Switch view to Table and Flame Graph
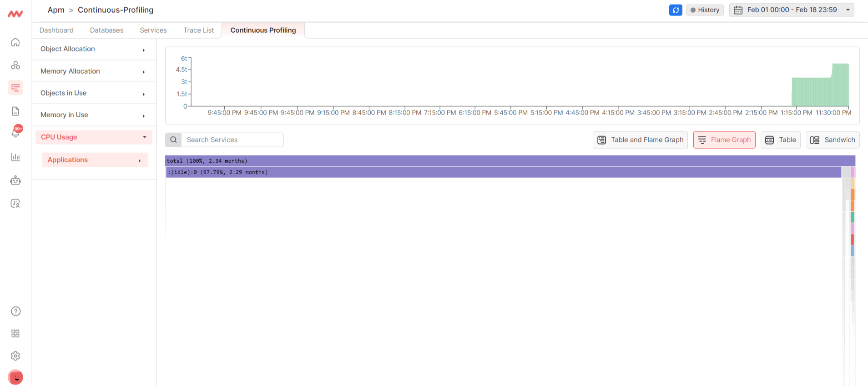The height and width of the screenshot is (386, 868). [640, 140]
